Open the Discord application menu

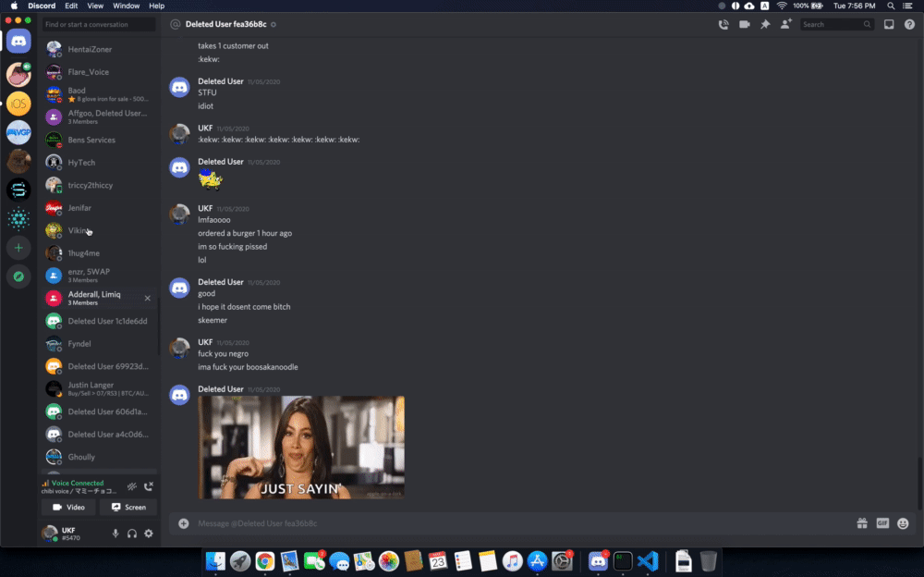(x=42, y=6)
